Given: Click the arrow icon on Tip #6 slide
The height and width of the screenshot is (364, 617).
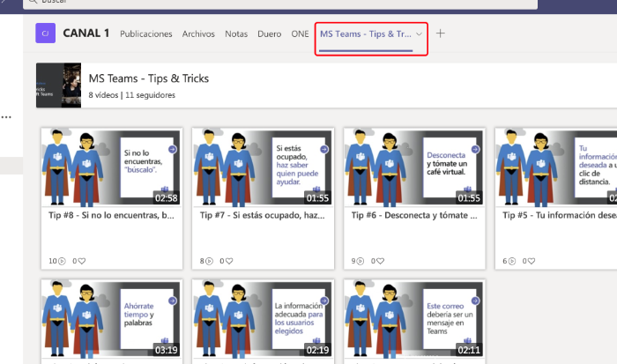Looking at the screenshot, I should point(475,149).
